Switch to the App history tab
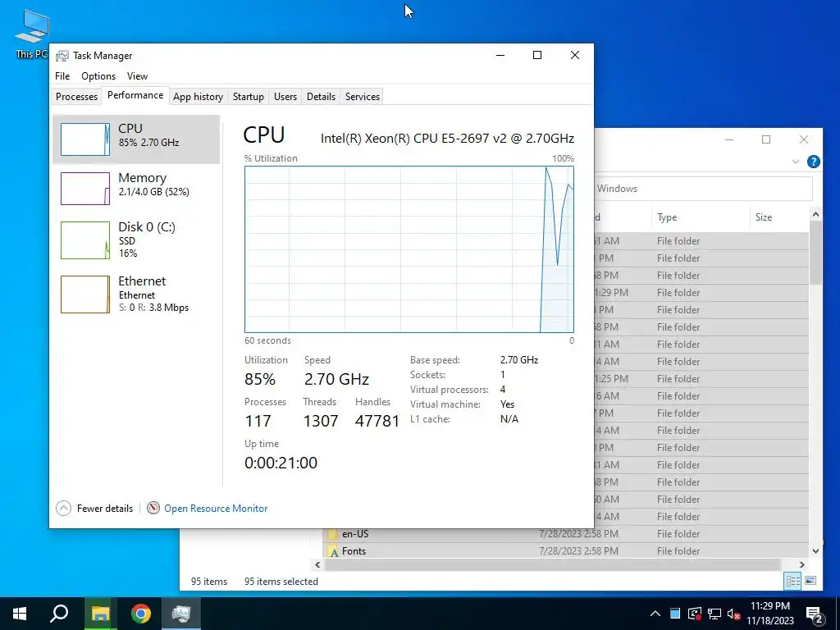Viewport: 840px width, 630px height. tap(198, 97)
